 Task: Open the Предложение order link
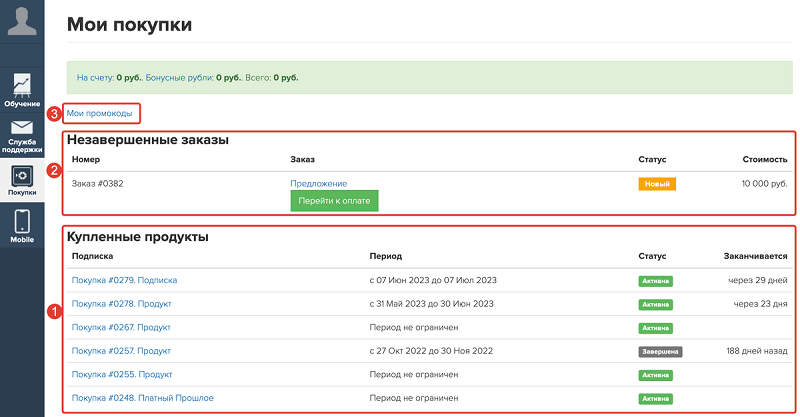(x=318, y=183)
